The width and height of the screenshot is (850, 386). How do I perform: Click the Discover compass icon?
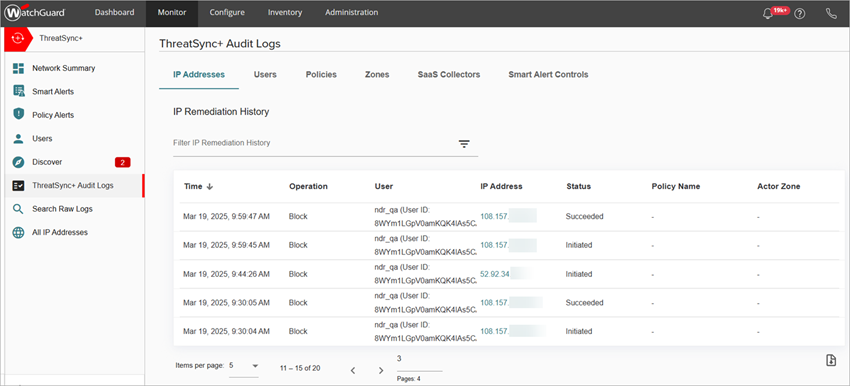(x=18, y=162)
